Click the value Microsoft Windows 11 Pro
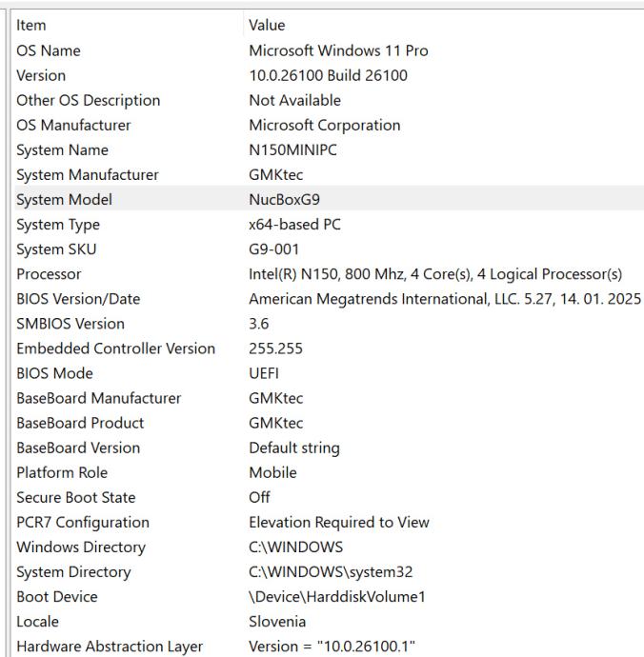This screenshot has width=644, height=657. coord(339,50)
